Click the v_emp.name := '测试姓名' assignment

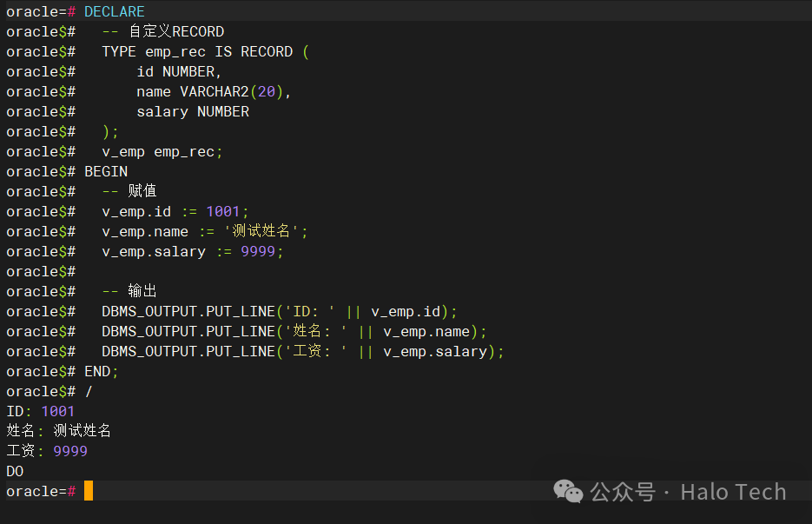tap(205, 231)
